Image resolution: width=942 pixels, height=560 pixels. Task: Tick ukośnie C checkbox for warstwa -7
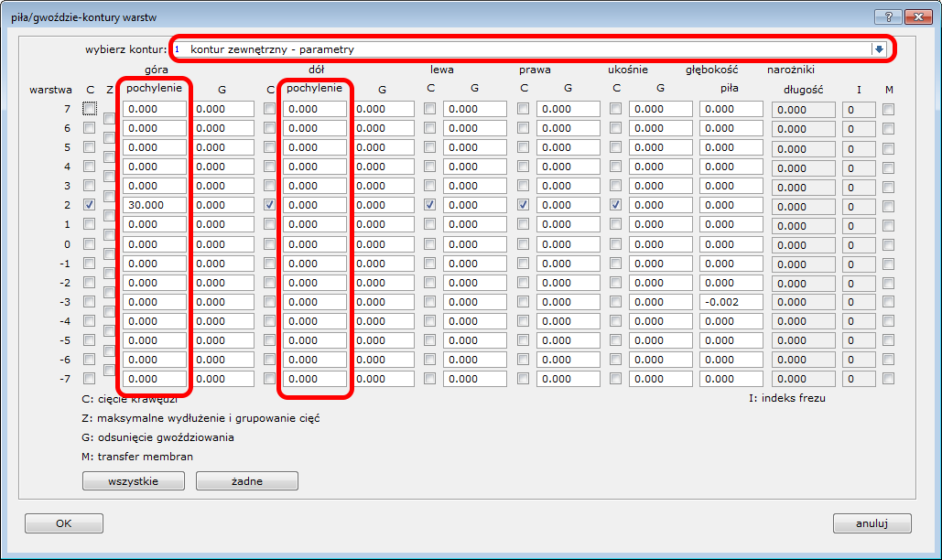[x=616, y=378]
